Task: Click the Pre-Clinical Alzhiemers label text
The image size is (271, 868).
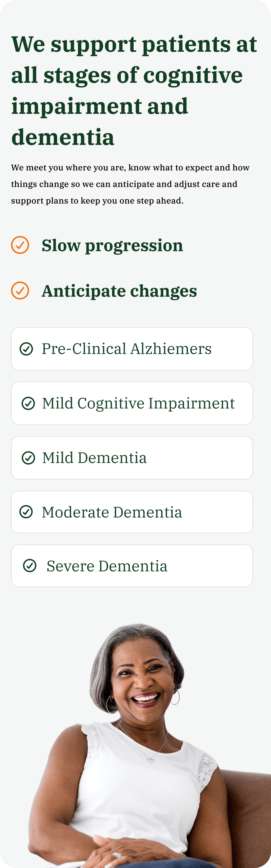Action: pyautogui.click(x=127, y=349)
